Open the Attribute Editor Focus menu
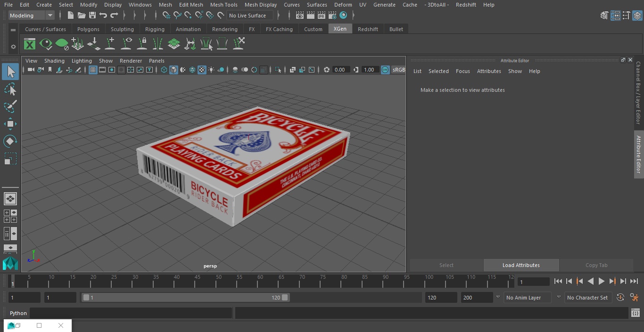Screen dimensions: 644x332 pyautogui.click(x=463, y=71)
